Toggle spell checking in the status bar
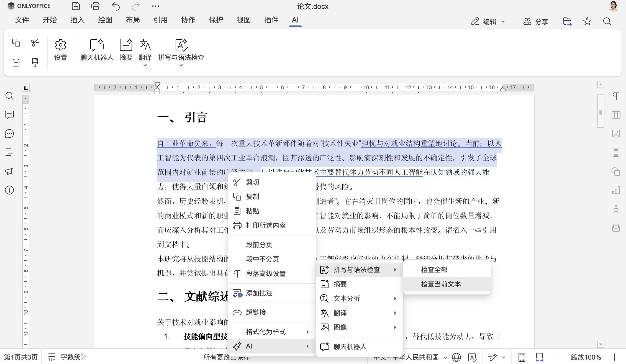This screenshot has width=626, height=364. [x=473, y=357]
